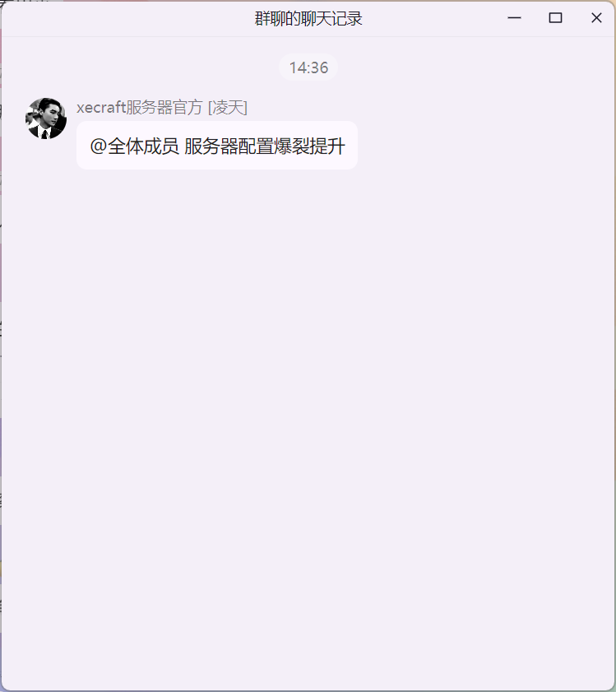Click the @全体成员 mention
This screenshot has height=692, width=616.
(x=134, y=146)
